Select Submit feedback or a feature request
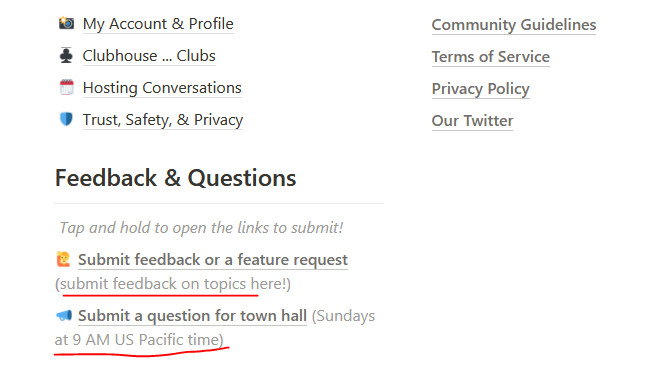Screen dimensions: 653x381 213,260
